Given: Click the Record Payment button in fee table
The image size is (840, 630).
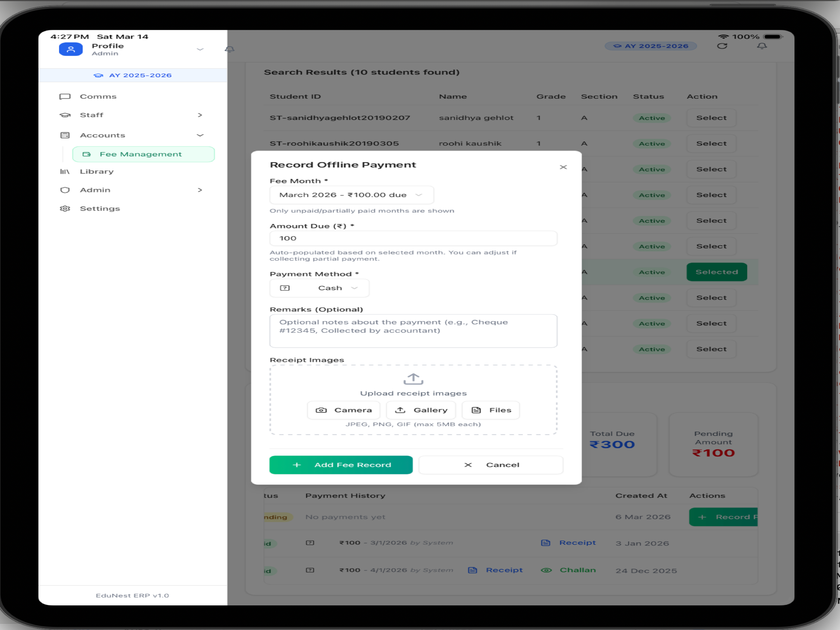Looking at the screenshot, I should point(723,517).
